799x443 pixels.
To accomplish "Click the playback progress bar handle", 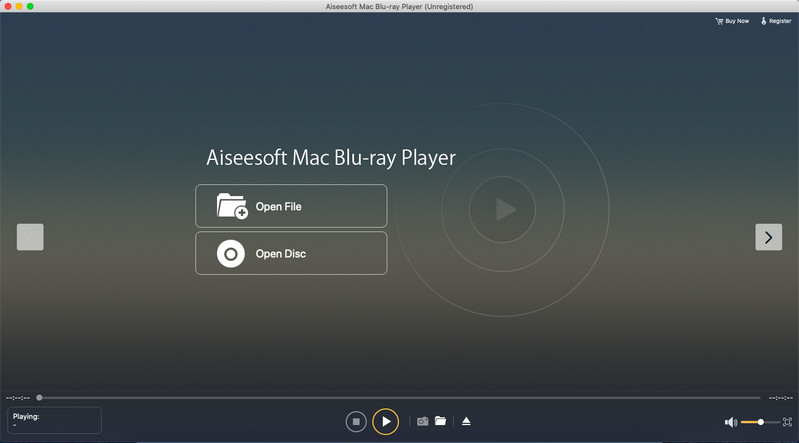I will pos(39,398).
